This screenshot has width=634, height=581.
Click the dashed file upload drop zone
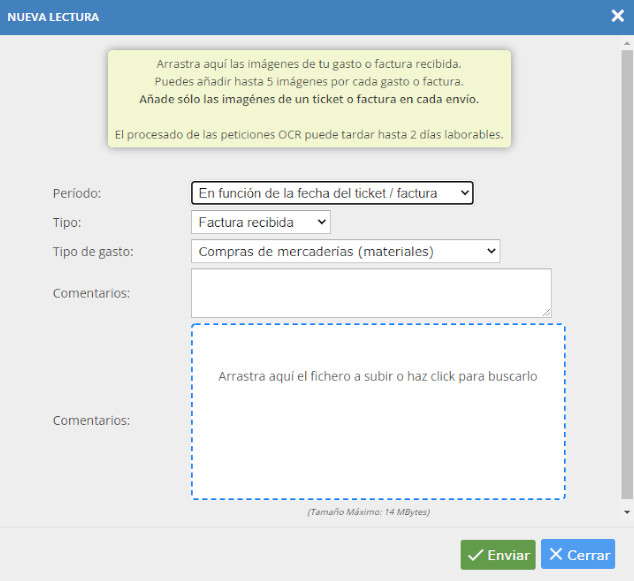[x=378, y=412]
